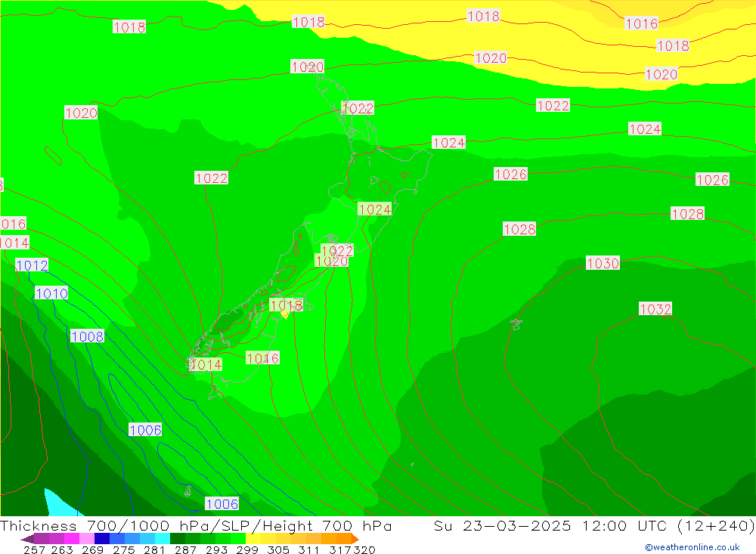Screen dimensions: 756x554
Task: Click the 1016 label at the top right
Action: [x=641, y=23]
